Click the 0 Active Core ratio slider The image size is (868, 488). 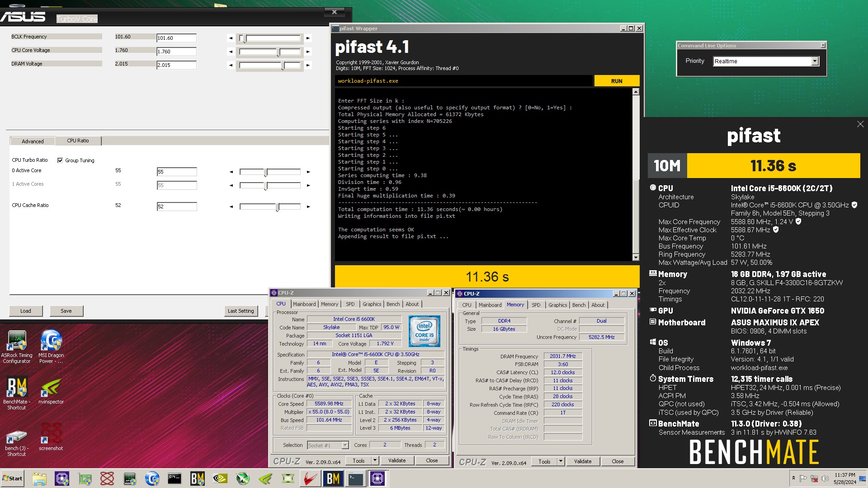click(270, 172)
